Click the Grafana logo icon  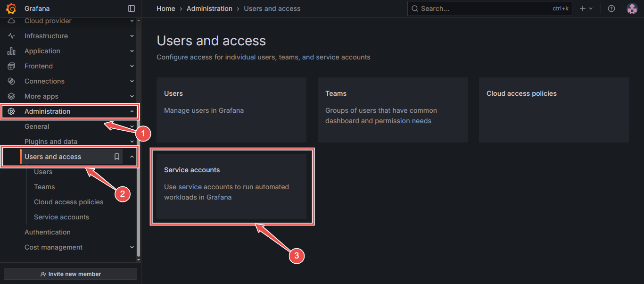[x=11, y=8]
